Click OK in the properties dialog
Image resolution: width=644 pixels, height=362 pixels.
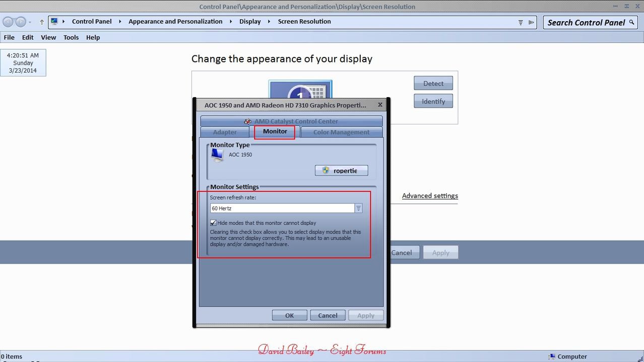(289, 315)
